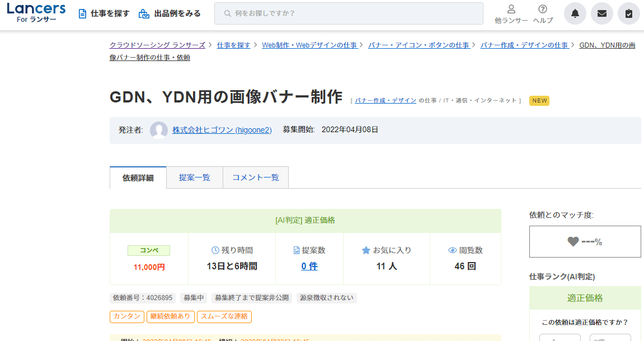
Task: Go to Web制作・Webデザインの仕事 breadcrumb
Action: coord(309,45)
